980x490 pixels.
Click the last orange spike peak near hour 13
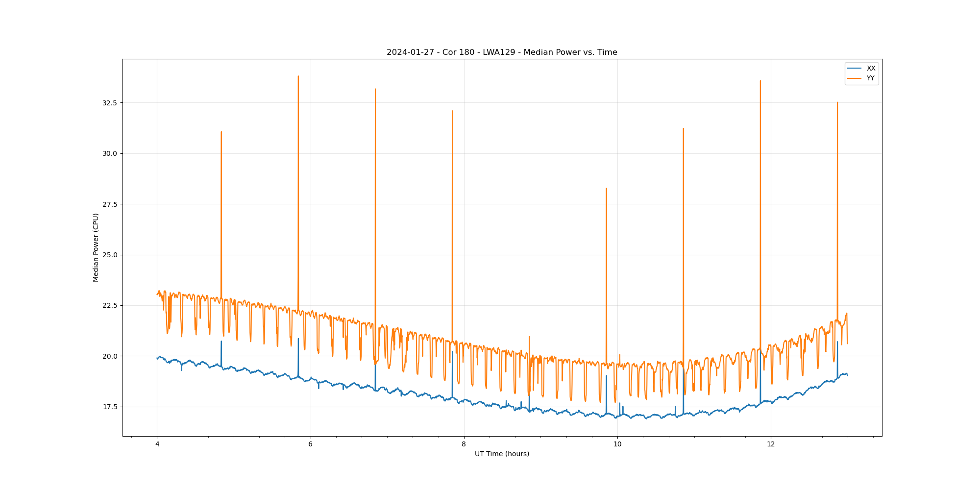[x=837, y=103]
